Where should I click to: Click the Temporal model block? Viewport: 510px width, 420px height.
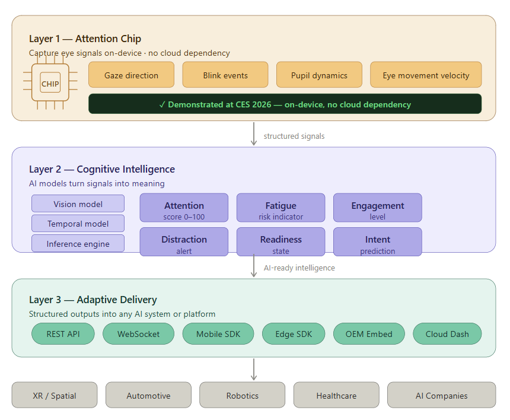tap(78, 224)
